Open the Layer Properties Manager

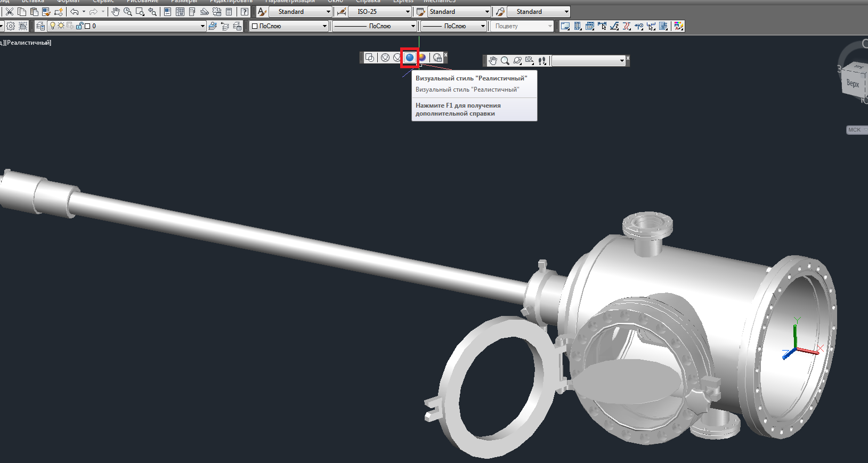coord(40,26)
